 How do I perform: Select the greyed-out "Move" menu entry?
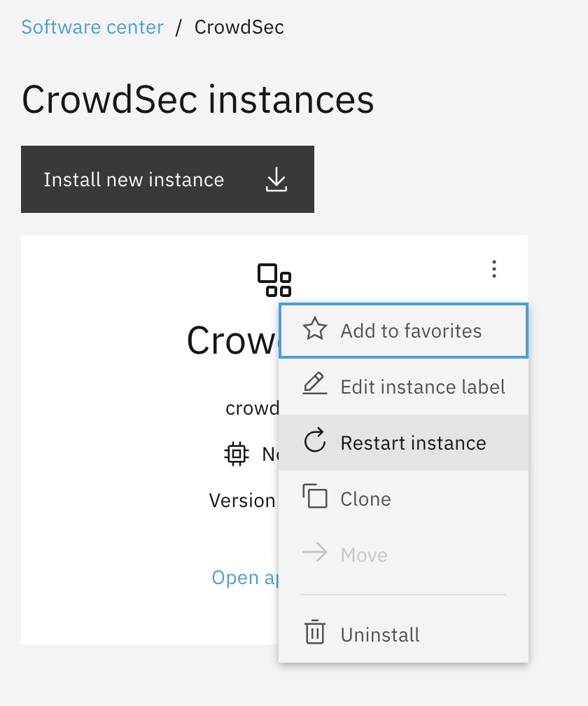pyautogui.click(x=364, y=555)
